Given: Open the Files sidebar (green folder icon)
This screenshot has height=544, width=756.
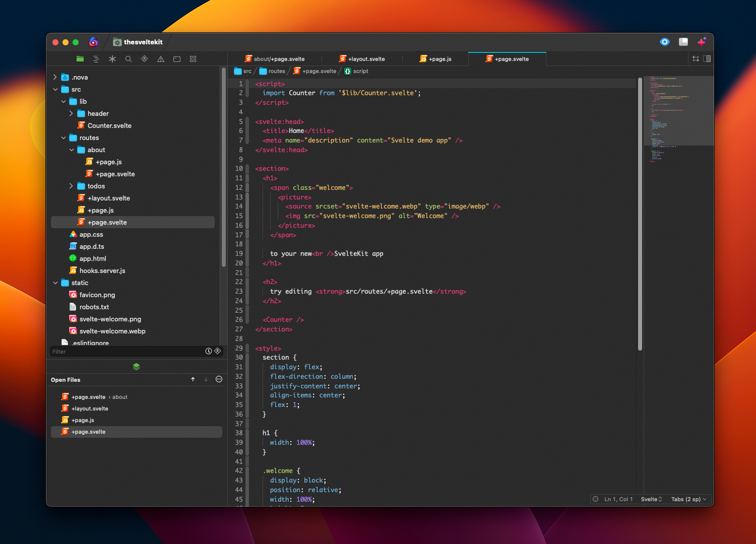Looking at the screenshot, I should (x=80, y=59).
